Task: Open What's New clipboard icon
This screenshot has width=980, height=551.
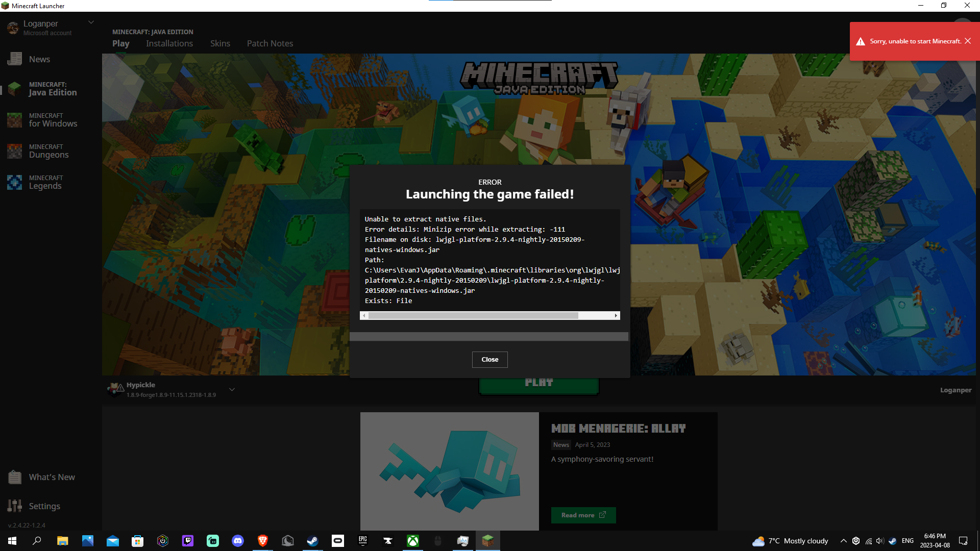Action: pos(15,477)
